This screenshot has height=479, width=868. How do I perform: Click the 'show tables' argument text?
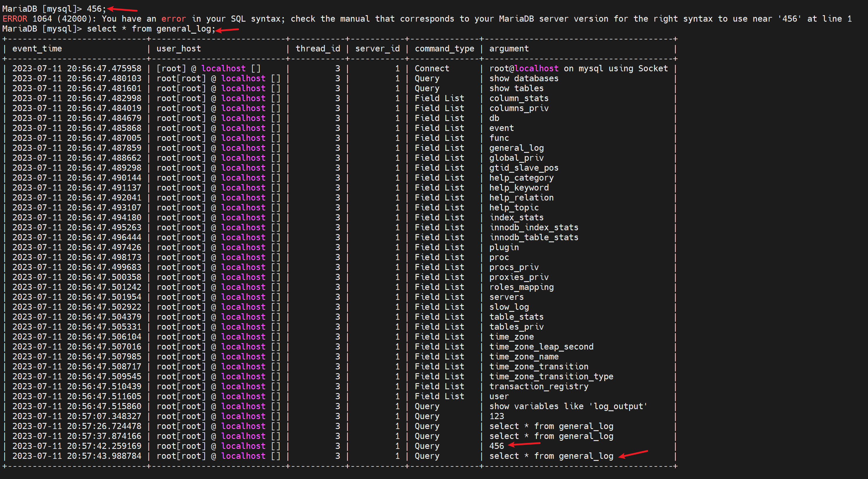pos(516,89)
